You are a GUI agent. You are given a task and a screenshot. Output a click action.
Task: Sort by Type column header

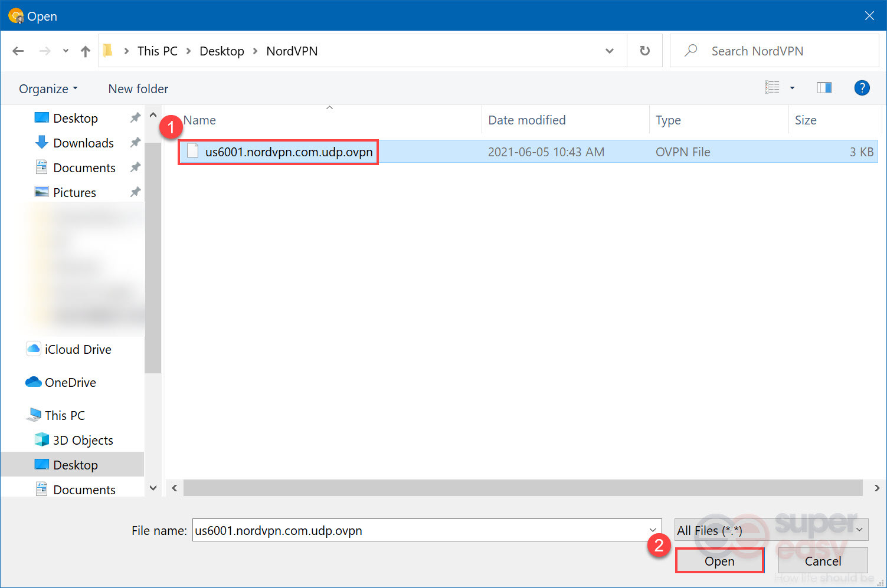pos(668,120)
